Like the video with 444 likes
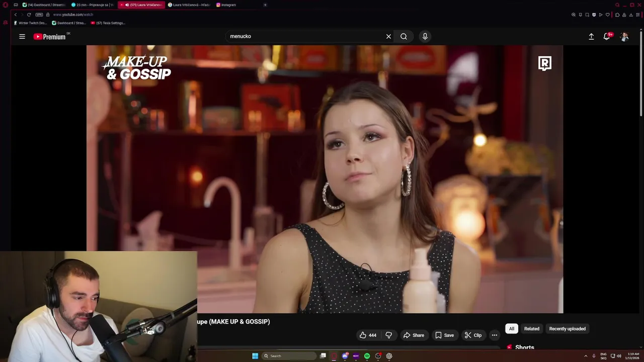 click(x=368, y=335)
